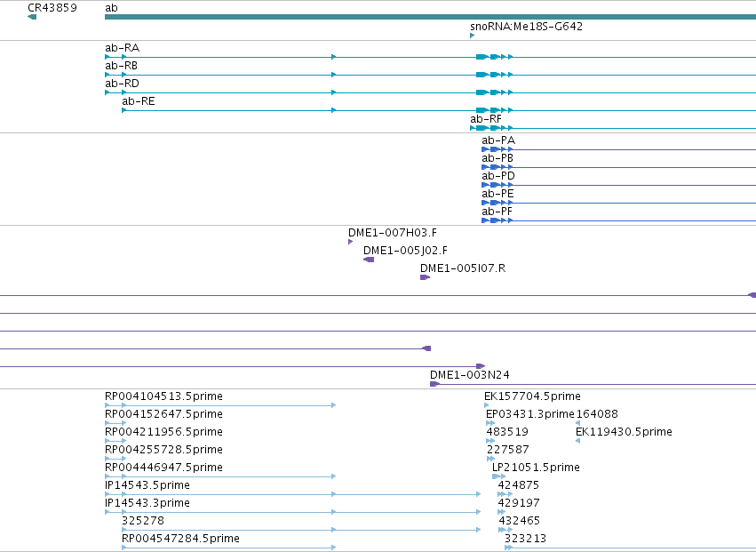Select the 164088 reverse arrow glyph
756x552 pixels.
pos(578,423)
